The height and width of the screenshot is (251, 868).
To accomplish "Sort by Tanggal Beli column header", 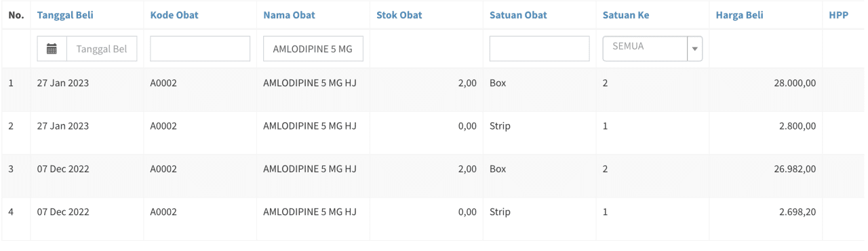I will click(65, 15).
